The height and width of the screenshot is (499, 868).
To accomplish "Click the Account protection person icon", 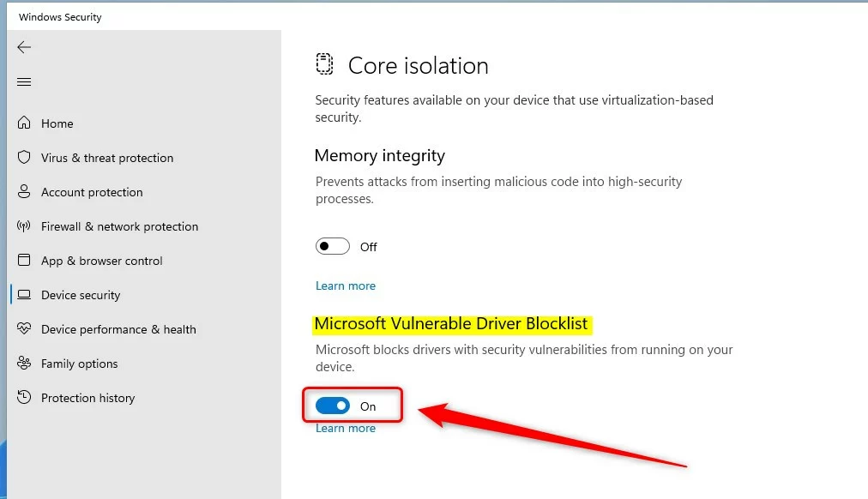I will pyautogui.click(x=24, y=191).
